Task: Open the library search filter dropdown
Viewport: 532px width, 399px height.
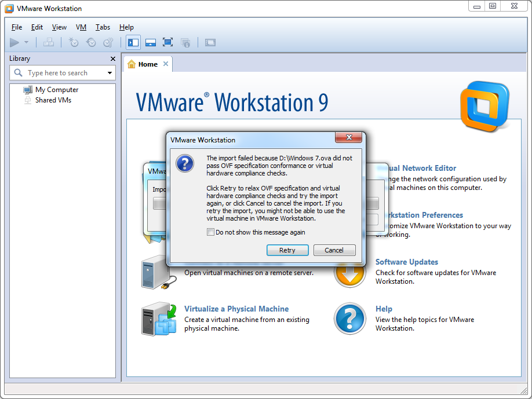Action: pos(110,73)
